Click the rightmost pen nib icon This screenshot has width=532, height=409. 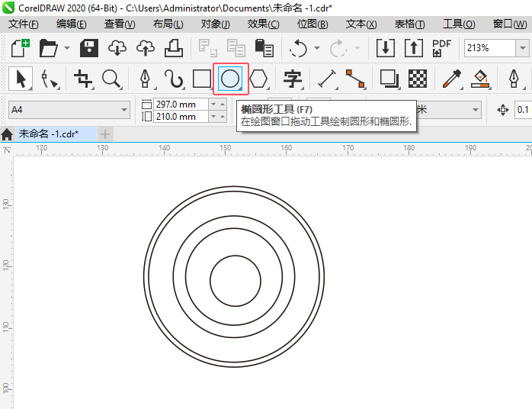pos(514,79)
